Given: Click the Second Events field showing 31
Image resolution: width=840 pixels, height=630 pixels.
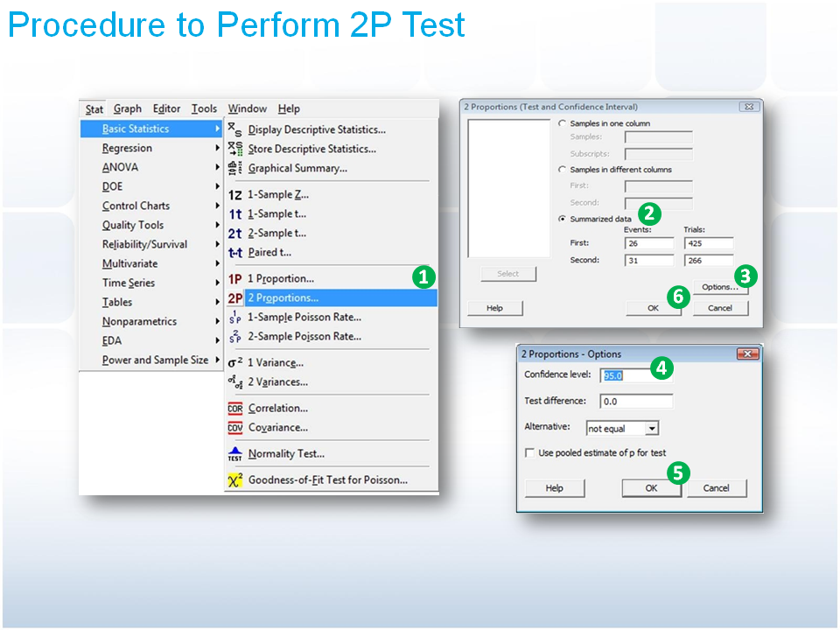Looking at the screenshot, I should point(648,261).
